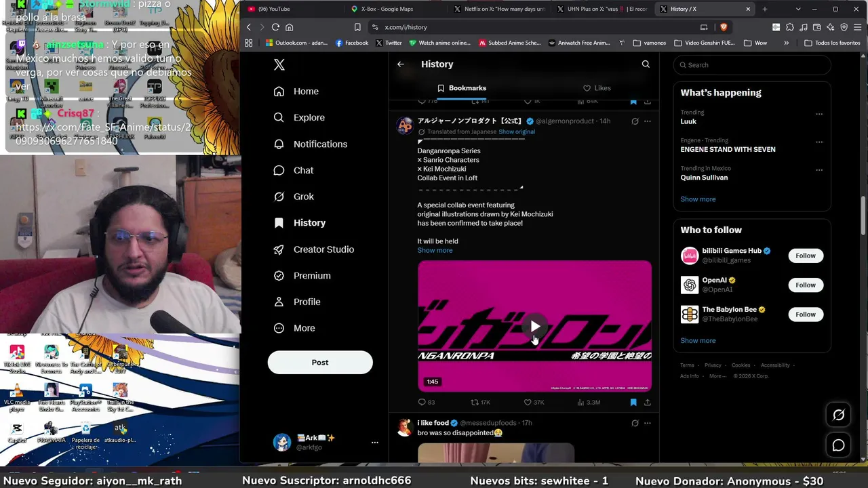Open a new browser tab
The height and width of the screenshot is (488, 868).
[765, 9]
